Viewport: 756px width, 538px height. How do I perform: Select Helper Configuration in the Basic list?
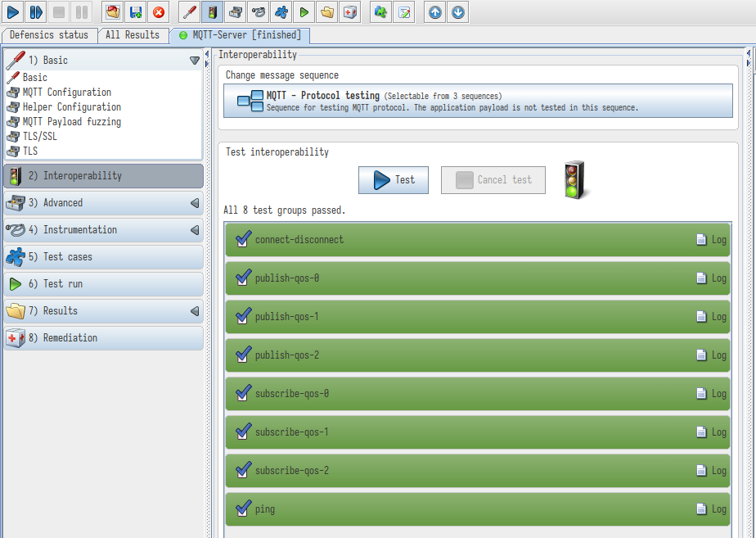(72, 107)
